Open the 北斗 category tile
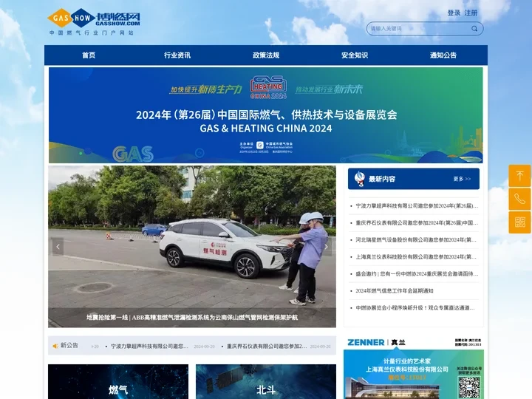The image size is (532, 399). pos(266,382)
